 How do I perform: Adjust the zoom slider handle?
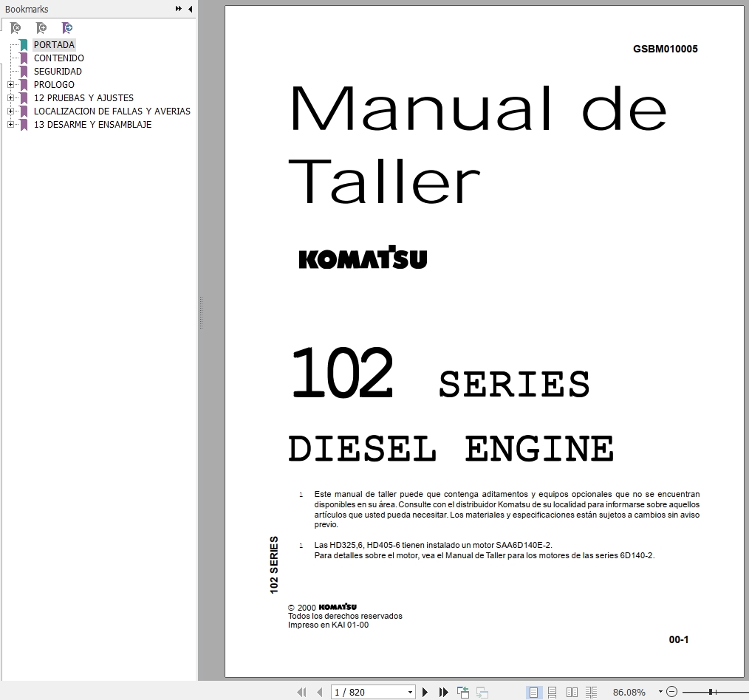(711, 691)
